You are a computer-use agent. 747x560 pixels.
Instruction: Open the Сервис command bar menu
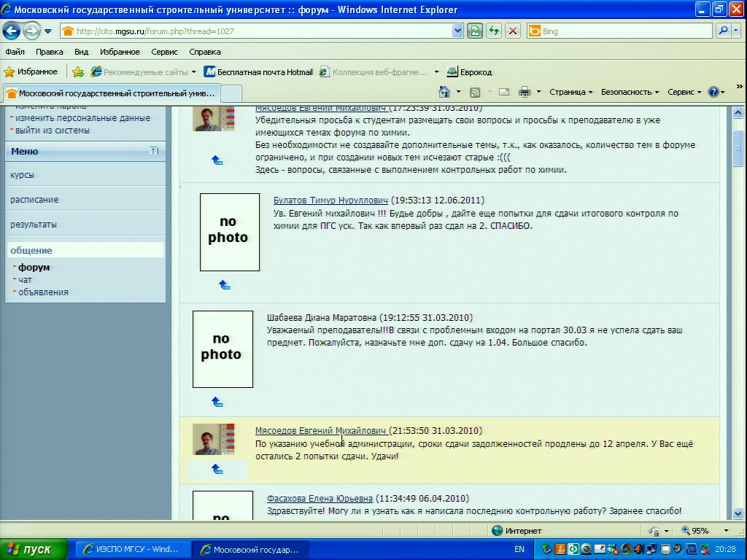pyautogui.click(x=684, y=92)
